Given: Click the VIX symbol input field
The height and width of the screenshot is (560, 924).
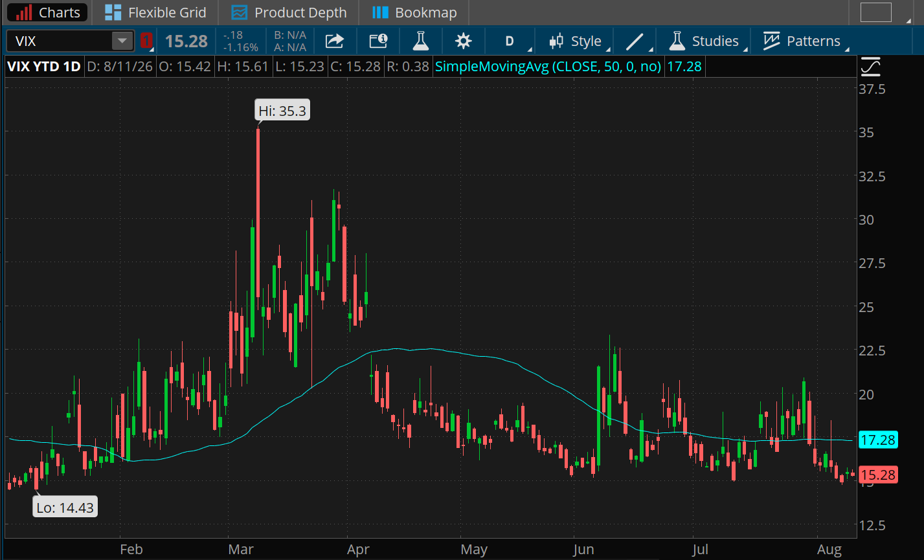Looking at the screenshot, I should point(60,41).
